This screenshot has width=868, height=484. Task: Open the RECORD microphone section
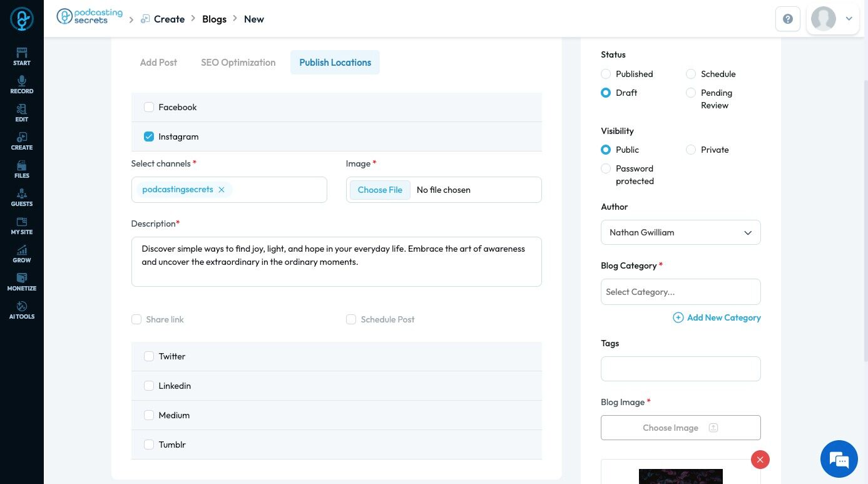tap(22, 85)
